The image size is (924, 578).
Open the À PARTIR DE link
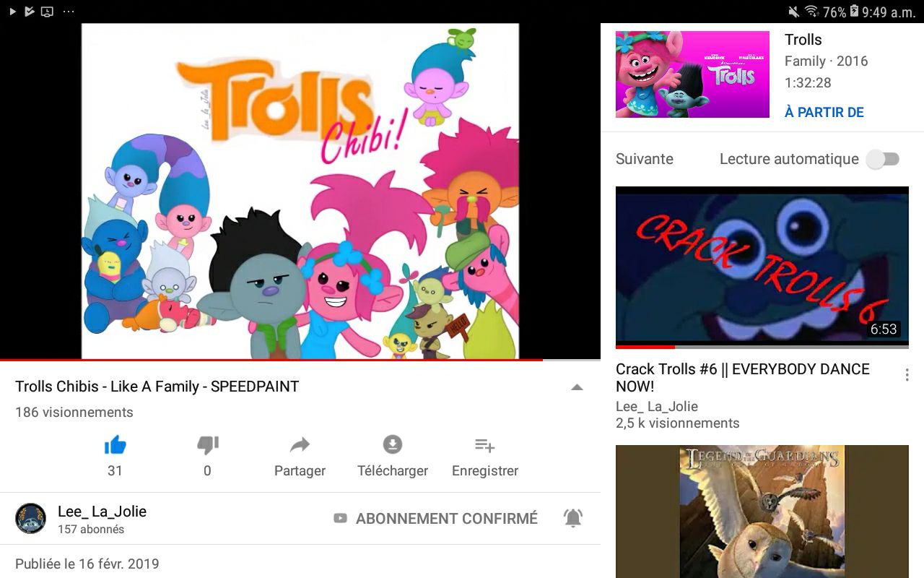point(824,112)
